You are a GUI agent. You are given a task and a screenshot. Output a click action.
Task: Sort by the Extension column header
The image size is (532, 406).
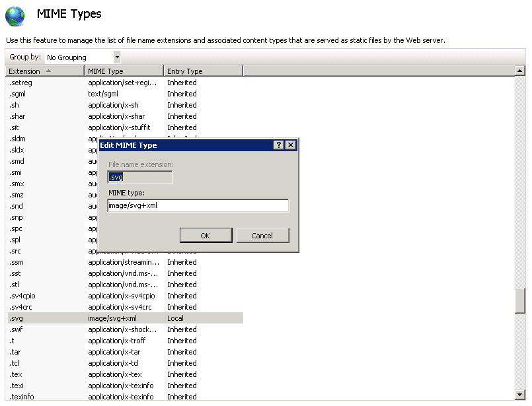click(45, 71)
